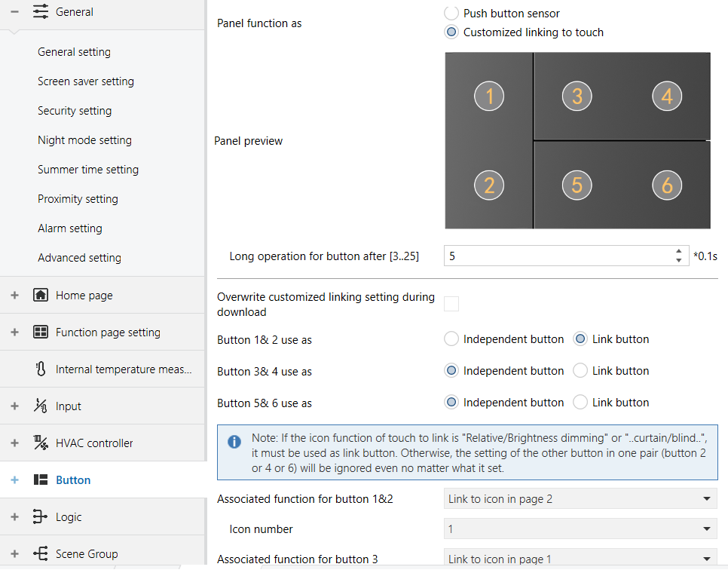Decrease long operation value with down arrow
The width and height of the screenshot is (728, 573).
point(679,260)
